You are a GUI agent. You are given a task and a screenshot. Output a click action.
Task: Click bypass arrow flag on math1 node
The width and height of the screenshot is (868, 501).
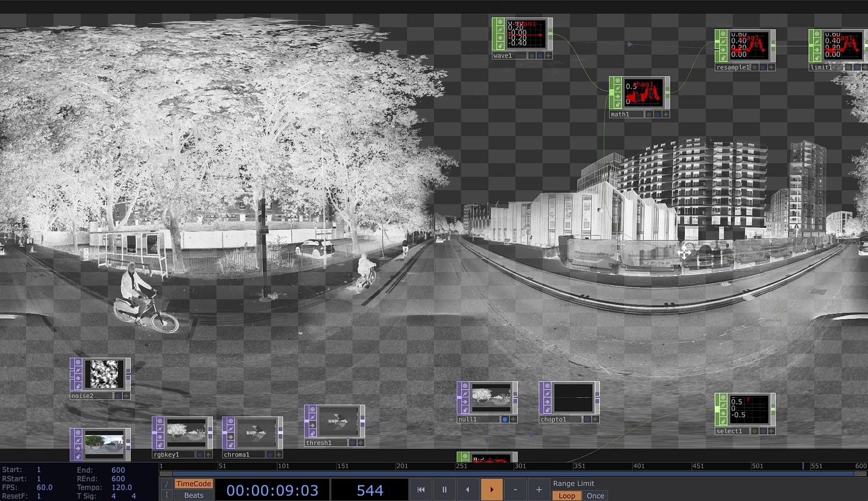click(617, 97)
